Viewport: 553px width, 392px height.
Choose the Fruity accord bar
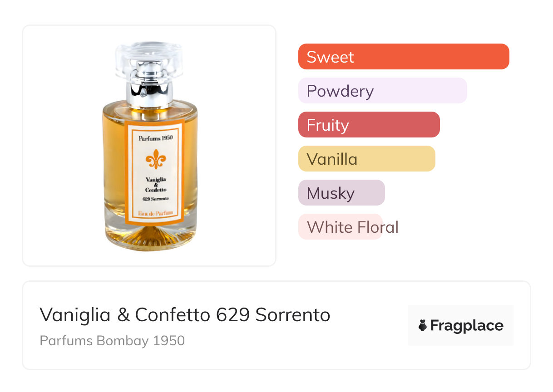369,125
